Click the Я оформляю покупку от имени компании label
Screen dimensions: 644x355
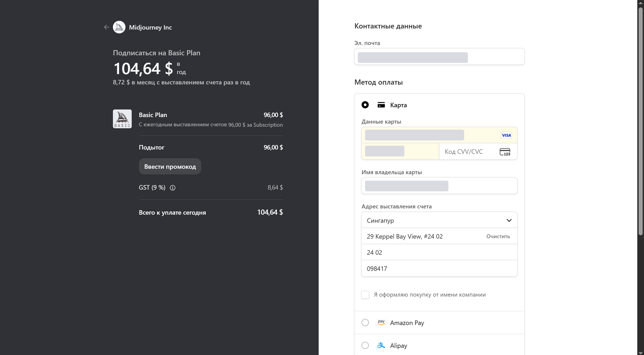point(430,295)
